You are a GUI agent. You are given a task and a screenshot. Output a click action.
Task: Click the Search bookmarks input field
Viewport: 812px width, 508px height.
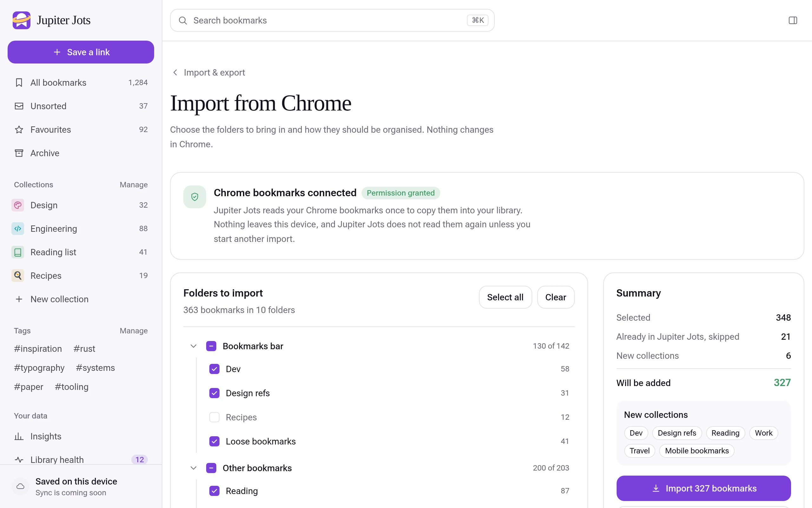(332, 21)
